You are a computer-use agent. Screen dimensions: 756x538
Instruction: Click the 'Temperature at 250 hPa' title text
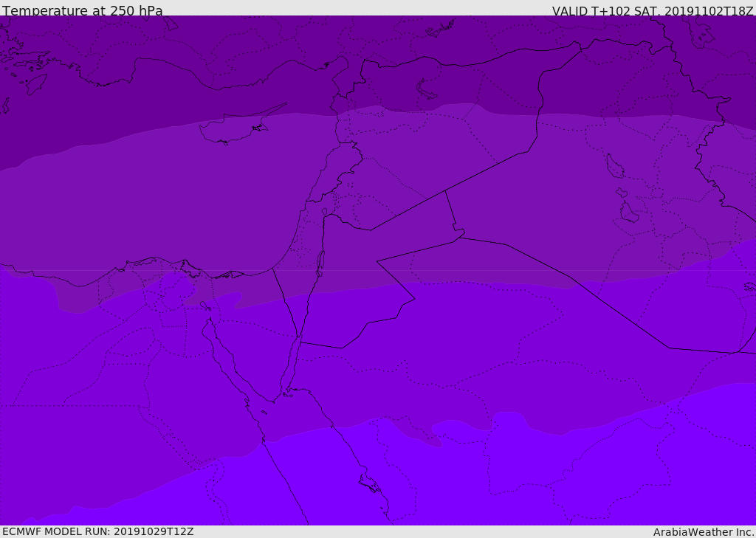tap(83, 10)
